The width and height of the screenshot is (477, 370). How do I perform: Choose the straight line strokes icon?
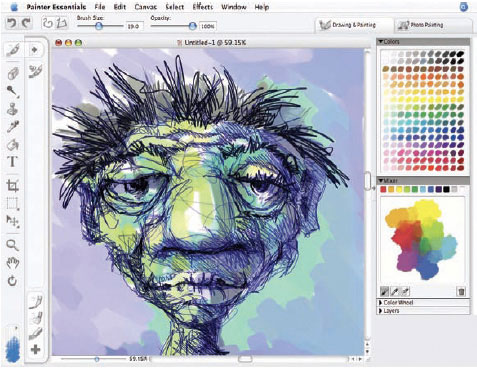point(62,24)
